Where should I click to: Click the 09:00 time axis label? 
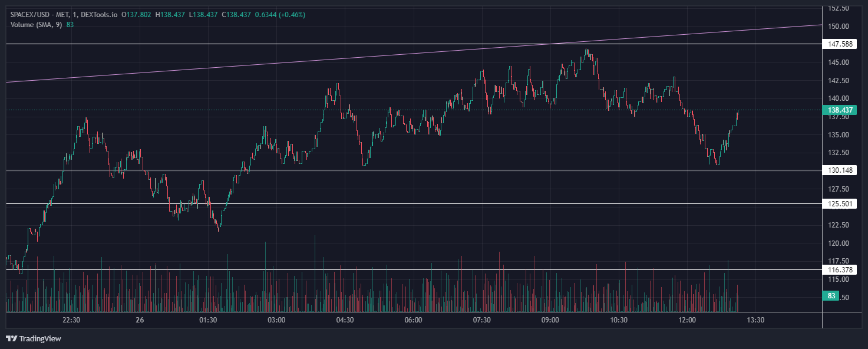[550, 320]
